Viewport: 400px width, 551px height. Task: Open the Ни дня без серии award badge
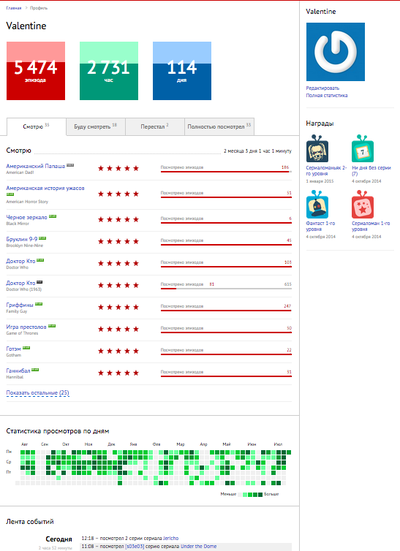[362, 148]
